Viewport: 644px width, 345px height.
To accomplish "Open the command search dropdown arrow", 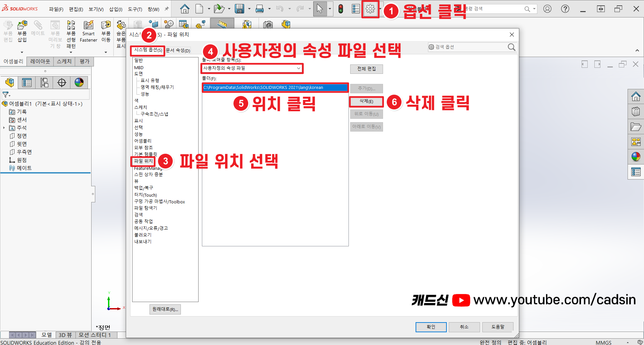I will (534, 9).
